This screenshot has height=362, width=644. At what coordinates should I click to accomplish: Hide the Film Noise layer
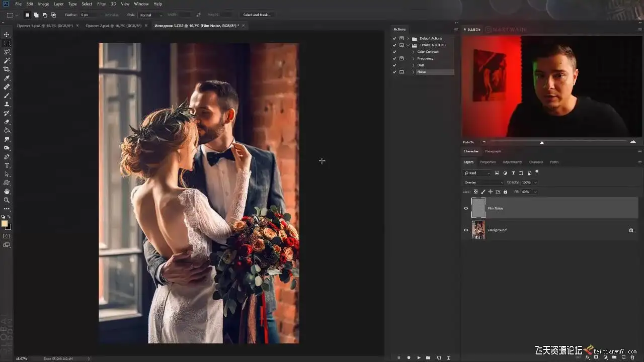[466, 208]
